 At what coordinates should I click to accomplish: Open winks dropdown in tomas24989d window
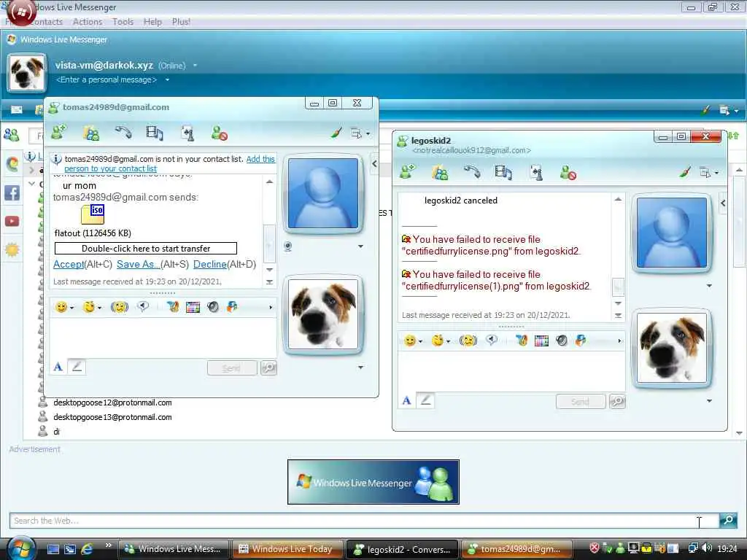[99, 308]
